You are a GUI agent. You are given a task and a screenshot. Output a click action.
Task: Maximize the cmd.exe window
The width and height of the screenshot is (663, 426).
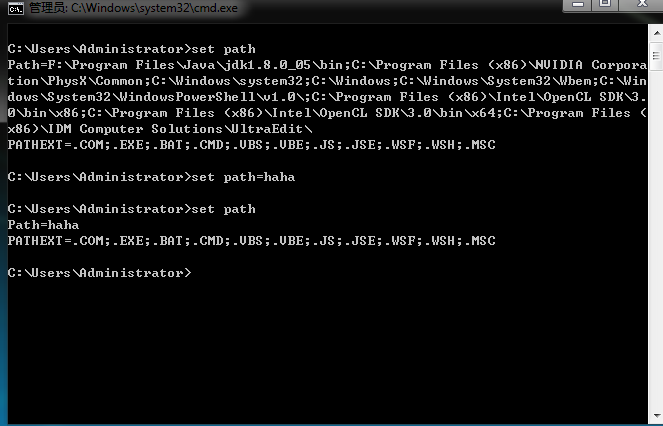605,4
